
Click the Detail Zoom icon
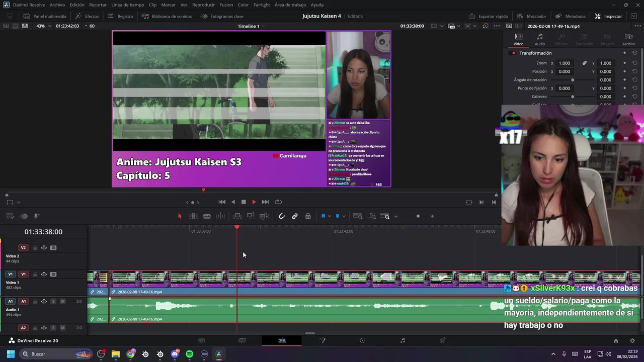coord(372,216)
